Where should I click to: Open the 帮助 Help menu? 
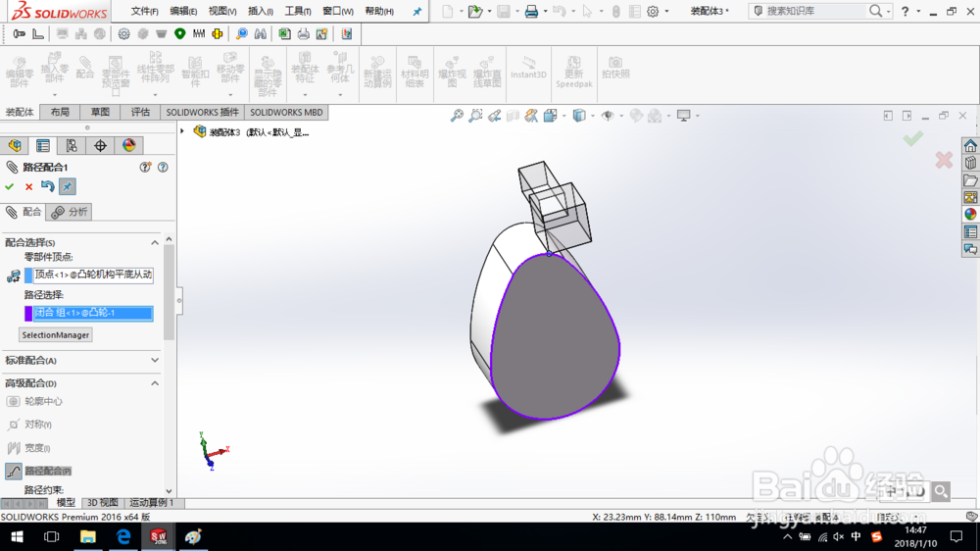point(378,11)
